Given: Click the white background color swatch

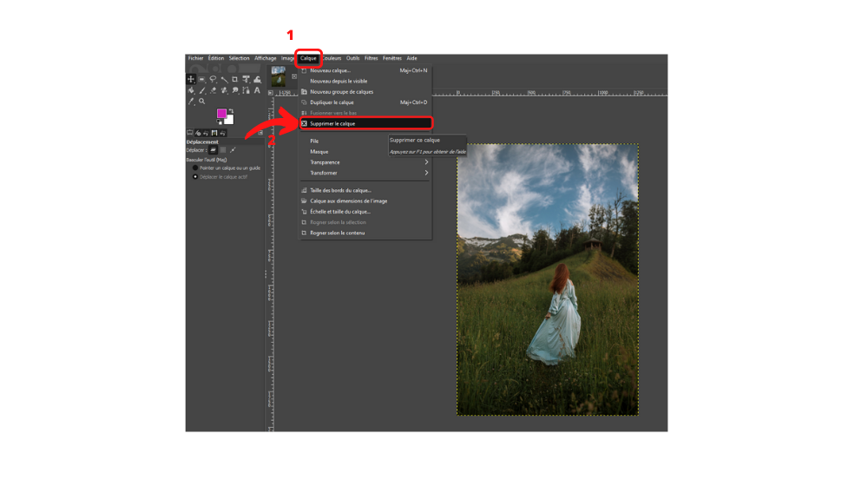Looking at the screenshot, I should 230,120.
